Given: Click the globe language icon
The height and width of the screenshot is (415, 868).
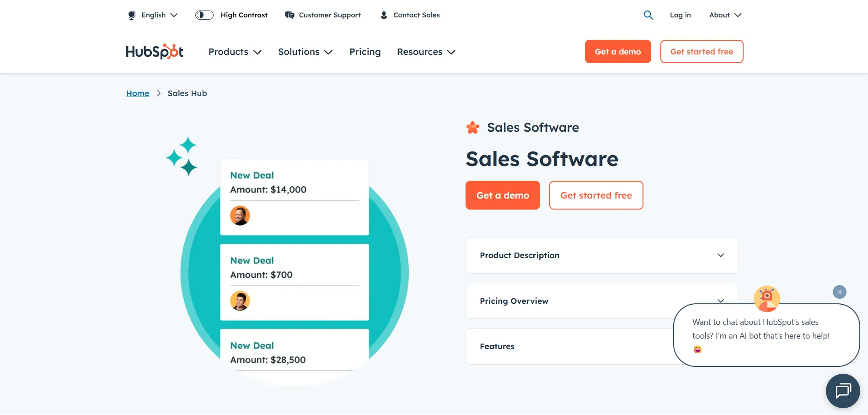Looking at the screenshot, I should pos(132,15).
